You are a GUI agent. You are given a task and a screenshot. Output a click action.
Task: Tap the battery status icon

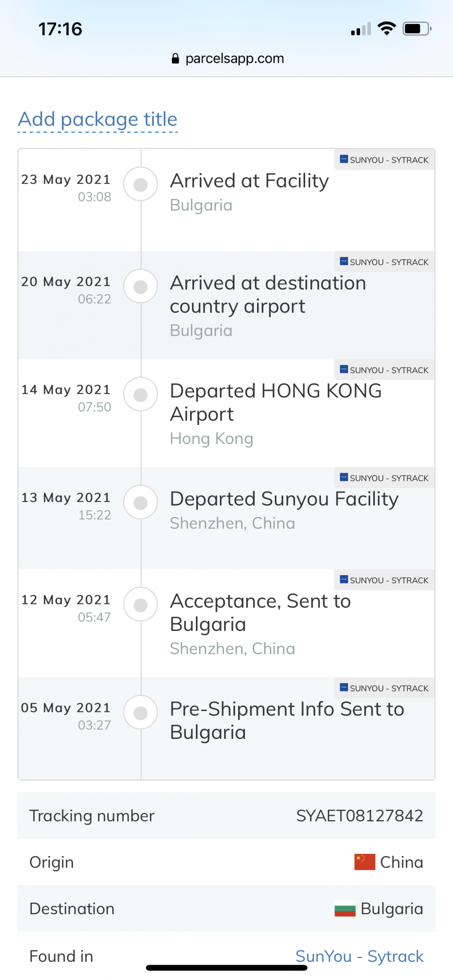[x=417, y=29]
